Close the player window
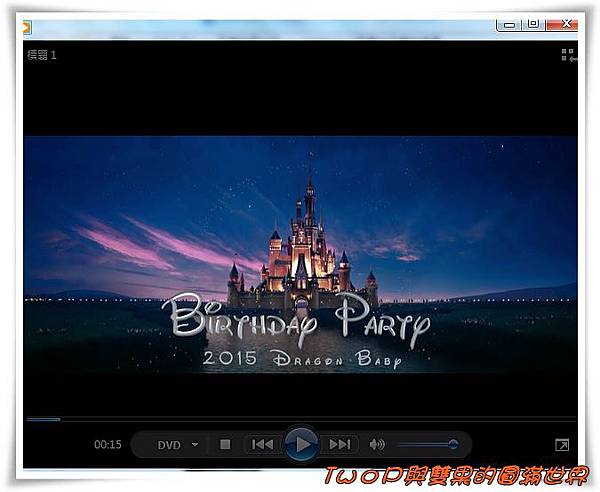Viewport: 600px width, 492px height. 563,24
